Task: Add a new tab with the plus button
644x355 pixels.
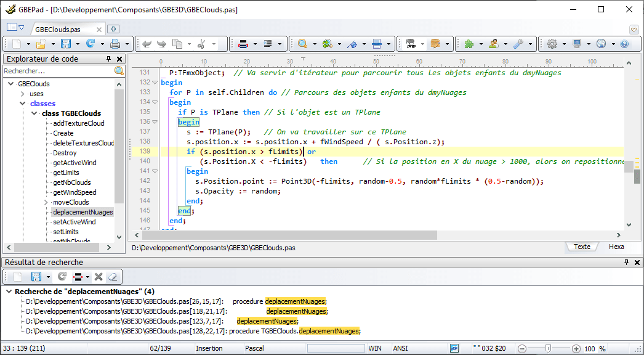Action: point(113,29)
